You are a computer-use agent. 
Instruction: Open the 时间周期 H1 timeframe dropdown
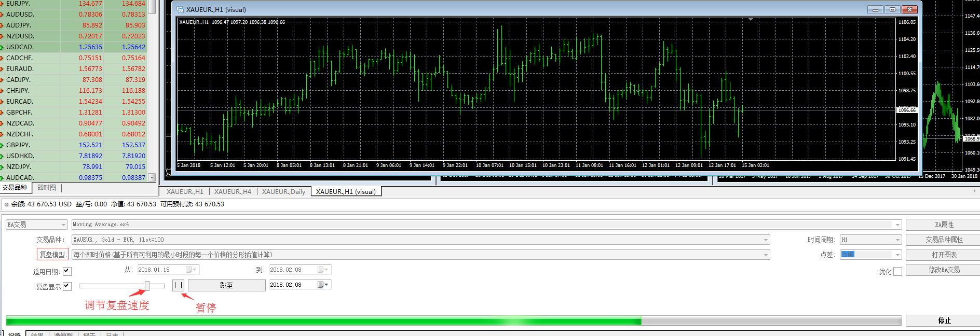tap(897, 240)
